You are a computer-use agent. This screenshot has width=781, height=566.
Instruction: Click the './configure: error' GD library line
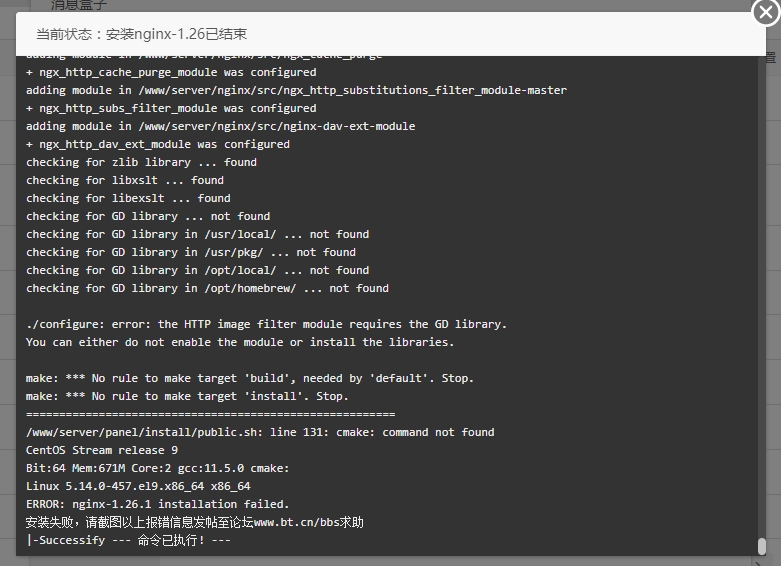tap(266, 324)
